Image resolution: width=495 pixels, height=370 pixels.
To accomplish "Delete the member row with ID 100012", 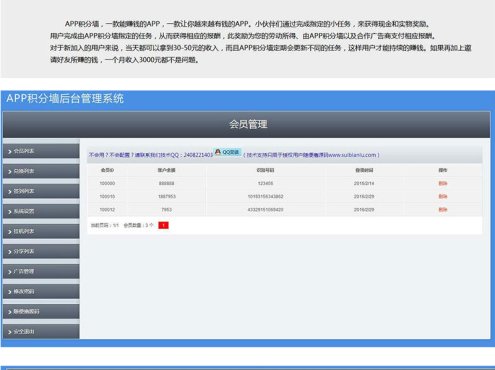I will point(443,210).
